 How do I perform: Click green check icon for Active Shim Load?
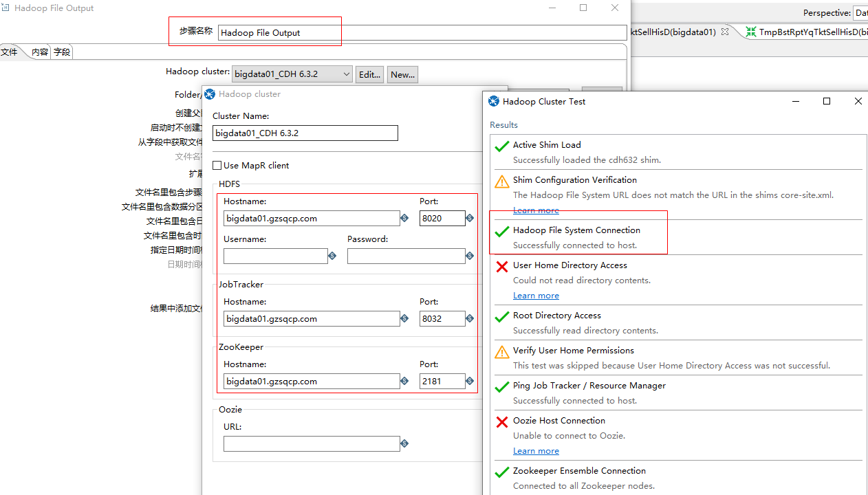tap(502, 146)
